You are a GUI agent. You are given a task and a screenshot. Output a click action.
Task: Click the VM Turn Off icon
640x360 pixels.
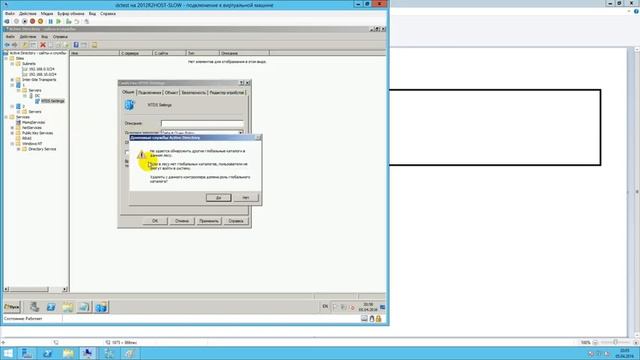pyautogui.click(x=24, y=21)
